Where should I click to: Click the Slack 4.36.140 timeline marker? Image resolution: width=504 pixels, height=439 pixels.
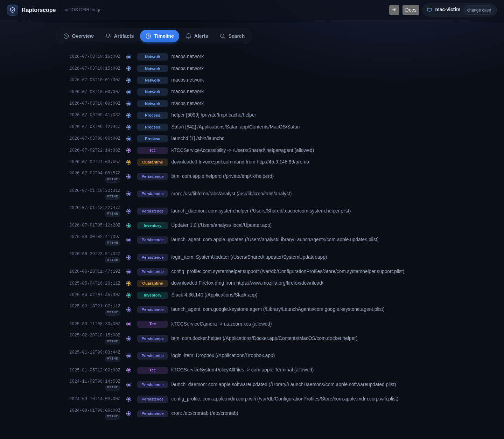tap(128, 295)
